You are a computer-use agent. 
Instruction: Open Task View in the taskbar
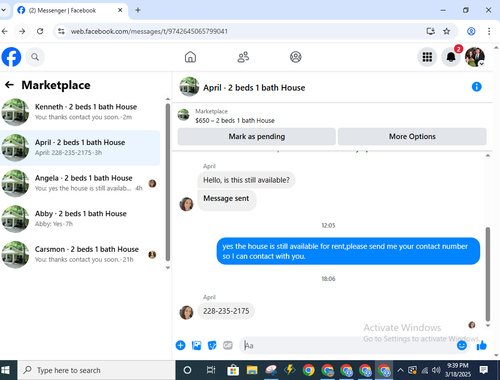tap(211, 370)
